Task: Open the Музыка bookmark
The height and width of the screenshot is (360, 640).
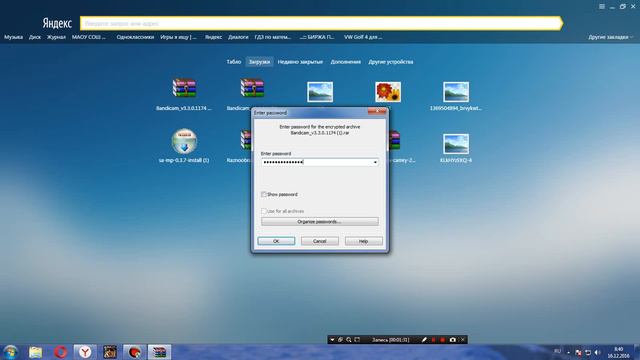Action: click(x=13, y=37)
